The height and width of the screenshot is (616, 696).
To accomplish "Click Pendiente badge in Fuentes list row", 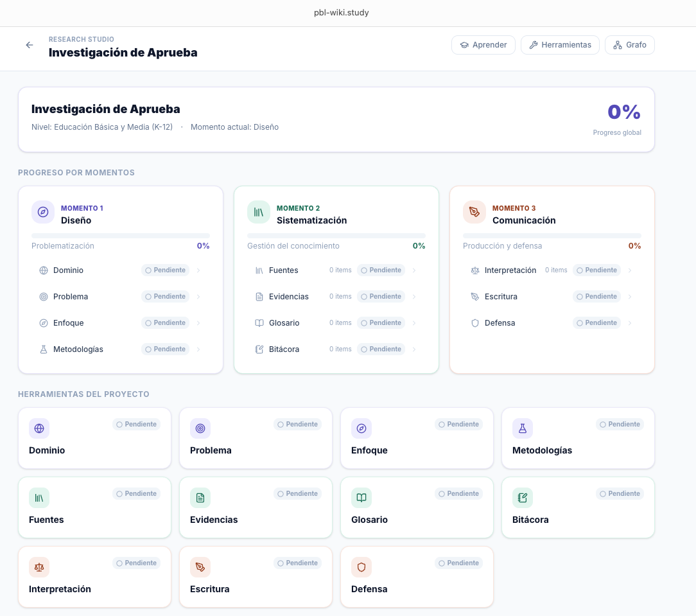I will click(381, 270).
